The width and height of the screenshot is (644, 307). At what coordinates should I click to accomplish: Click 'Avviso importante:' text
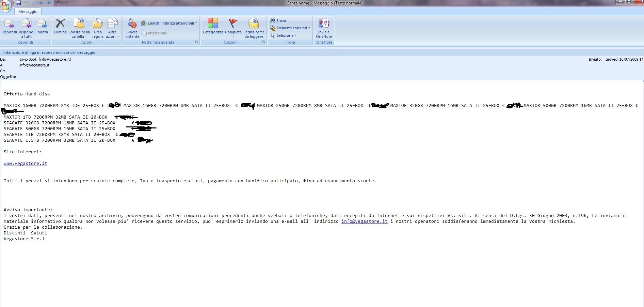pos(28,210)
